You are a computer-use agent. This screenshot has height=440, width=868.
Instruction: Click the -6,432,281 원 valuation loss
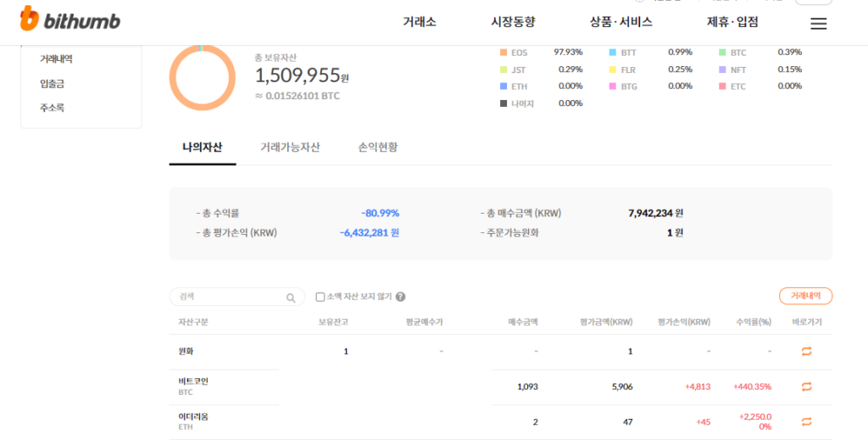coord(370,232)
